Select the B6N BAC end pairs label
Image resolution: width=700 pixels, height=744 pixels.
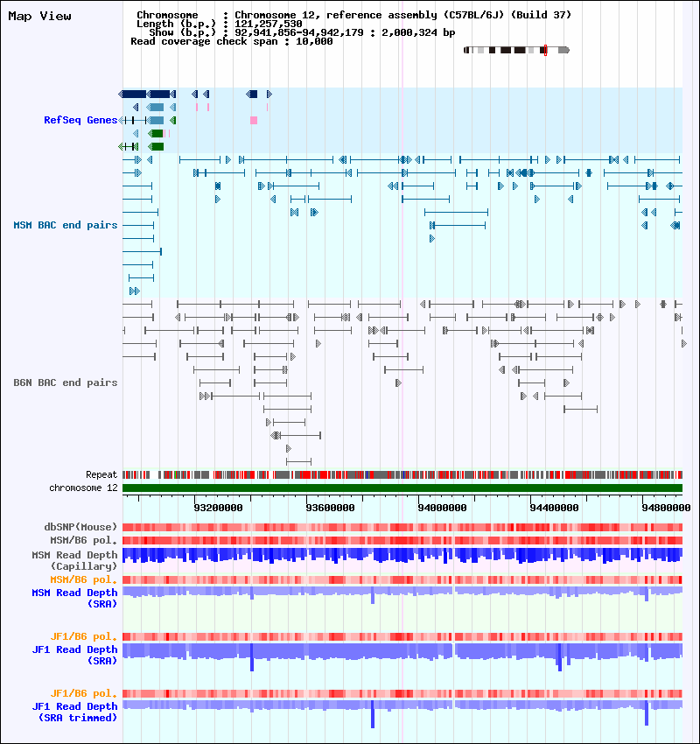(66, 383)
